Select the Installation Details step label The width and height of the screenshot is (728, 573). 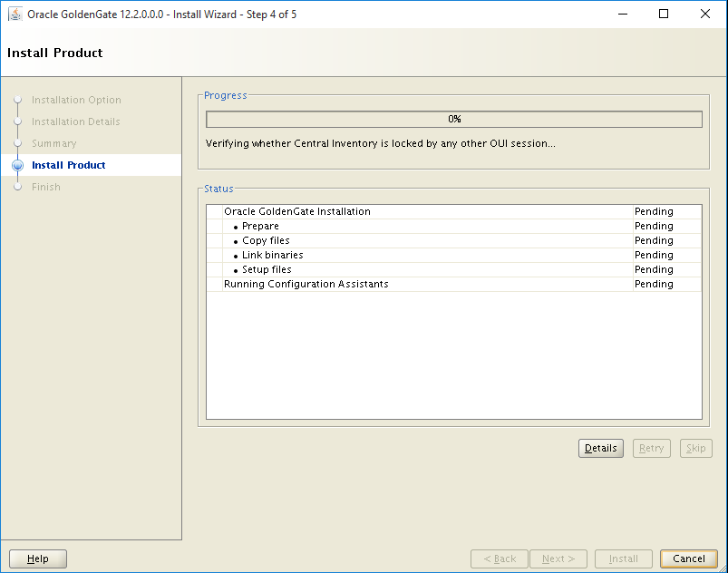point(76,121)
